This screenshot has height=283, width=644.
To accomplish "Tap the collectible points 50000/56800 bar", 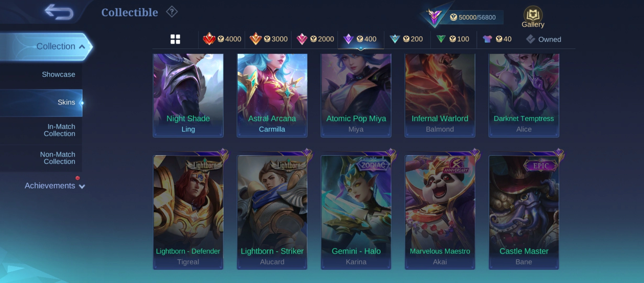I will [x=471, y=17].
